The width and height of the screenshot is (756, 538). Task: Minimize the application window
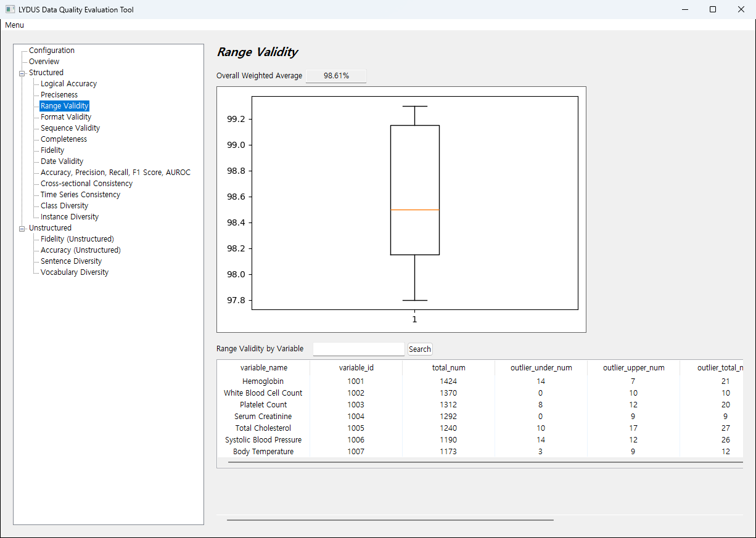(x=684, y=9)
